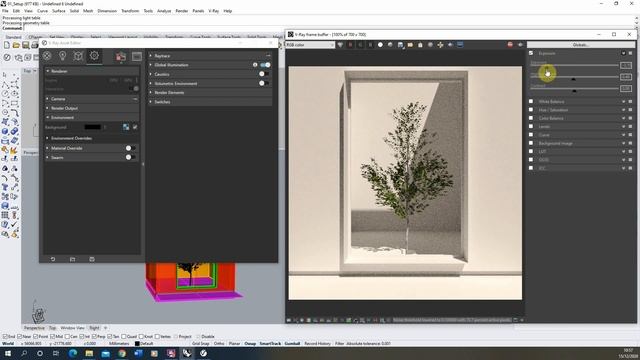Toggle the Swarm switch
The height and width of the screenshot is (360, 640).
tap(131, 157)
